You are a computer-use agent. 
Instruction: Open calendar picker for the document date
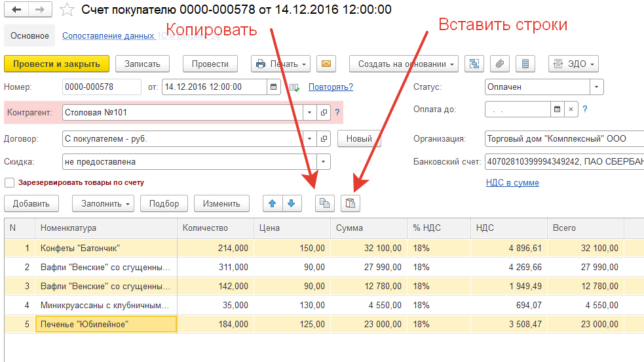click(274, 87)
